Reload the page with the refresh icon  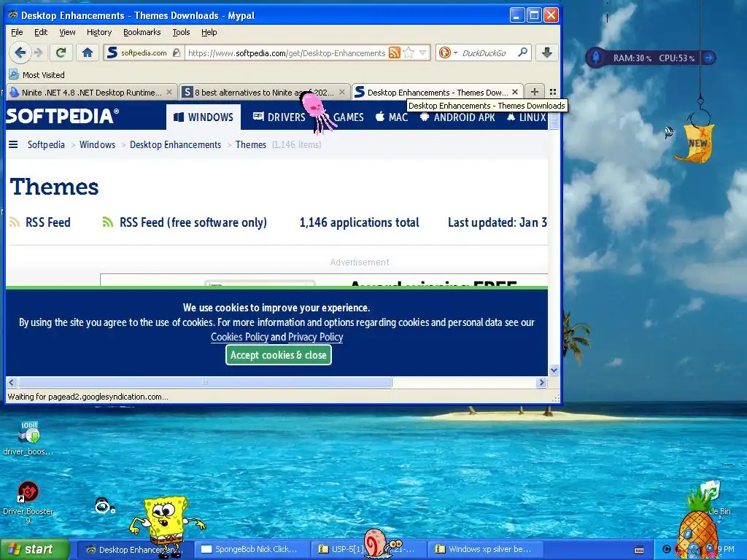click(61, 52)
